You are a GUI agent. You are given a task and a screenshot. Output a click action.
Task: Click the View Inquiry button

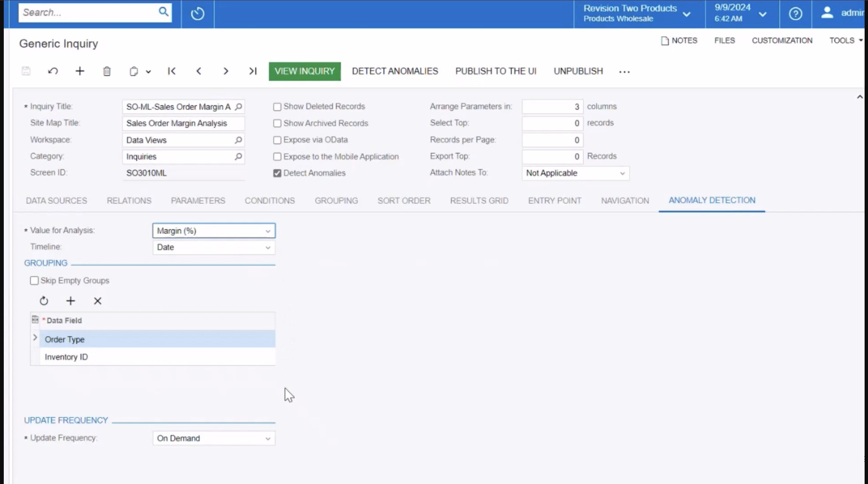[x=304, y=71]
